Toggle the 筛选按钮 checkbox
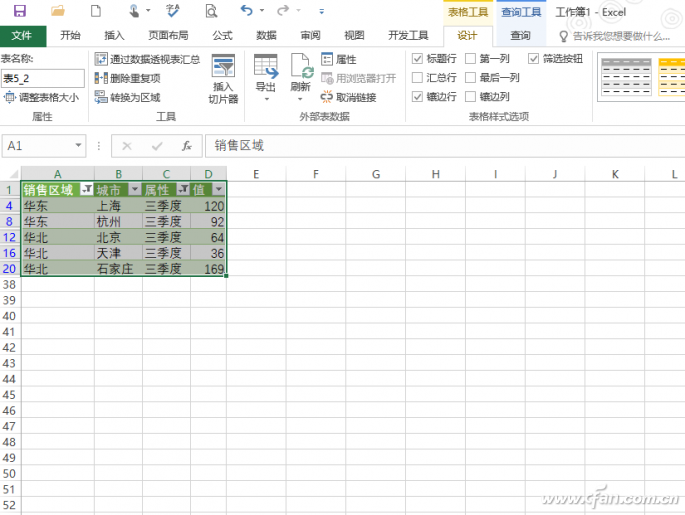Screen dimensions: 685x515 [x=533, y=59]
